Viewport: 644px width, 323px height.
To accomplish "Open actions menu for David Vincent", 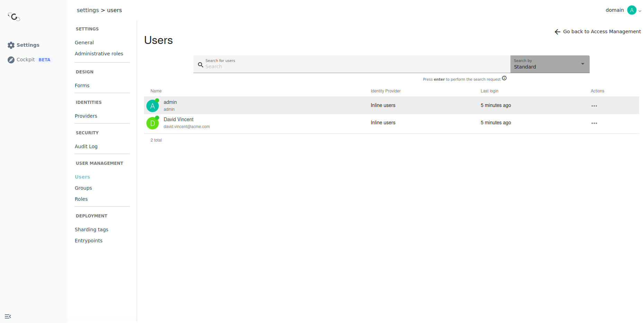I will 594,123.
